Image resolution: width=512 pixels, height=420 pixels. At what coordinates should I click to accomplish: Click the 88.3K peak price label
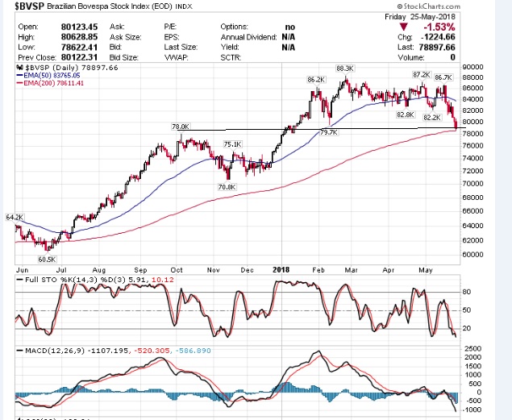(x=345, y=69)
